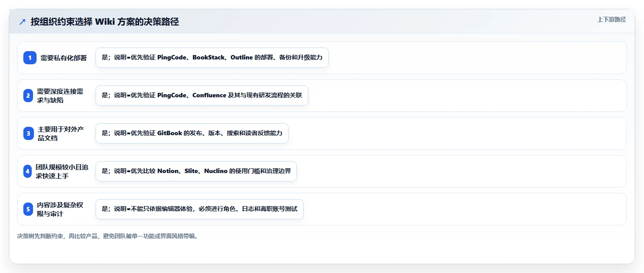Click the heading 按组织约束选择 Wiki 方案的决策路径
The height and width of the screenshot is (273, 644).
105,22
